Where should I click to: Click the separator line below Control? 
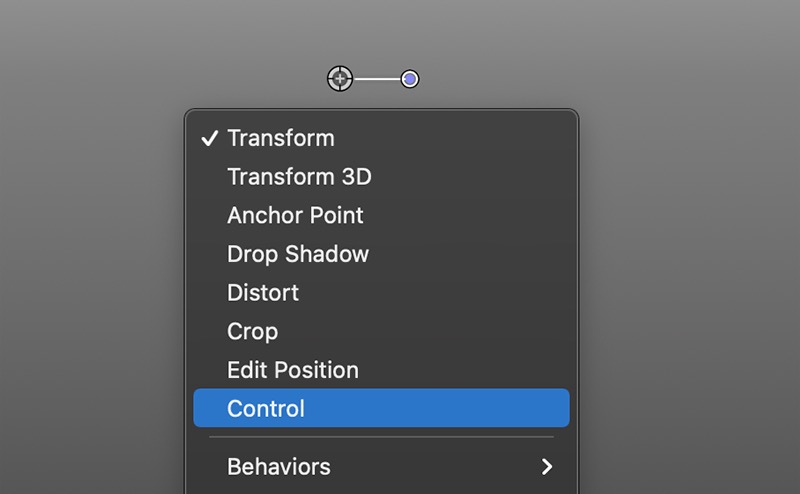[x=381, y=437]
